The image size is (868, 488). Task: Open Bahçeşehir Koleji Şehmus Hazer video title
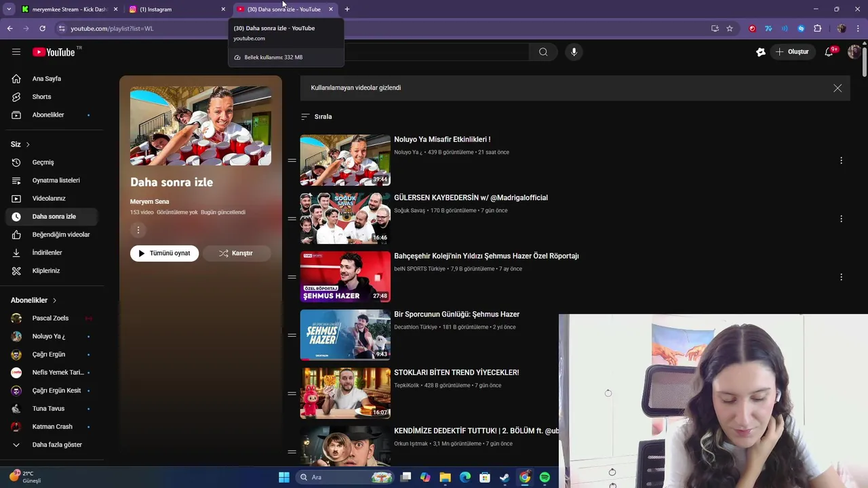tap(486, 256)
